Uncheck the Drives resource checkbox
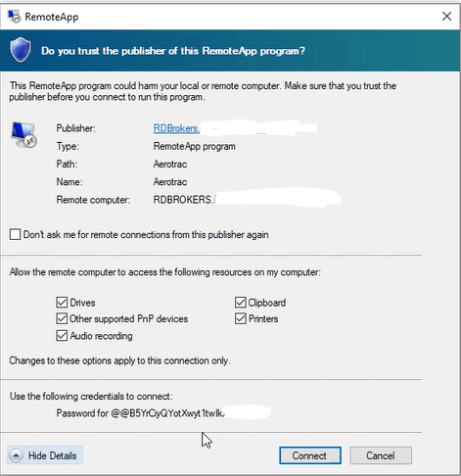The width and height of the screenshot is (461, 476). 62,303
